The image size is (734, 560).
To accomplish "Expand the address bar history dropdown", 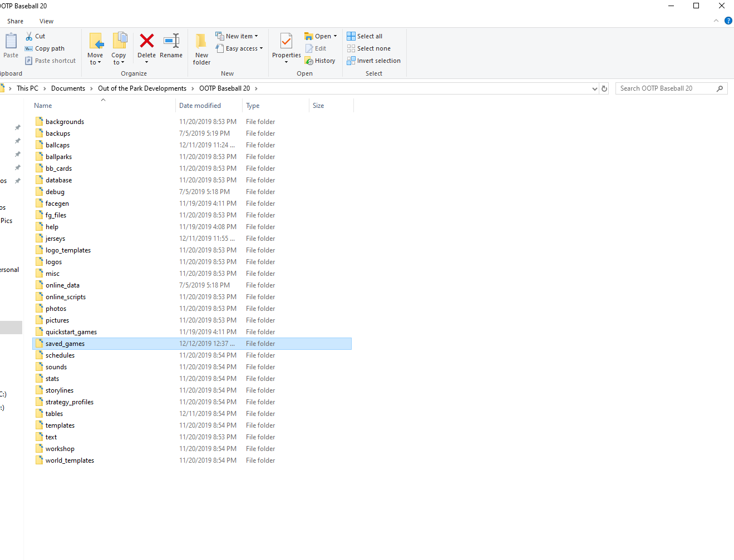I will pos(594,88).
